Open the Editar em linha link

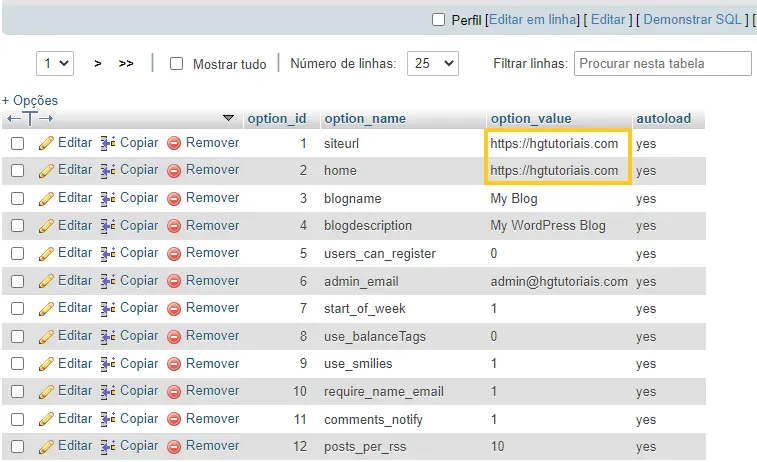(x=533, y=20)
